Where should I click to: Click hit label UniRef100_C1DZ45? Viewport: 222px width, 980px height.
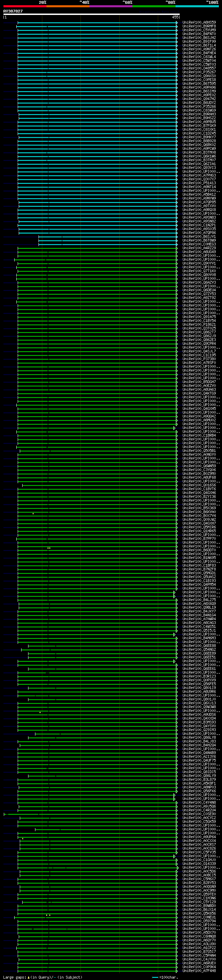(x=199, y=133)
